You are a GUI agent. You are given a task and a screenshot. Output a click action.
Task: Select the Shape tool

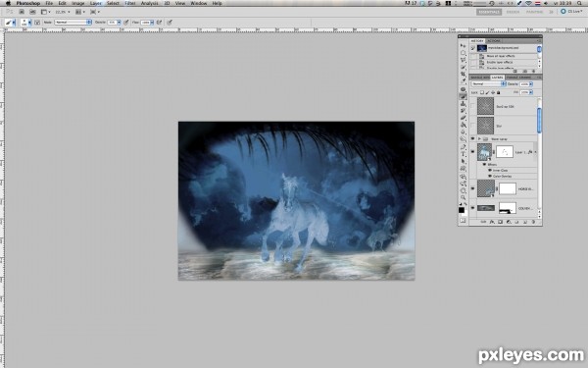click(464, 168)
